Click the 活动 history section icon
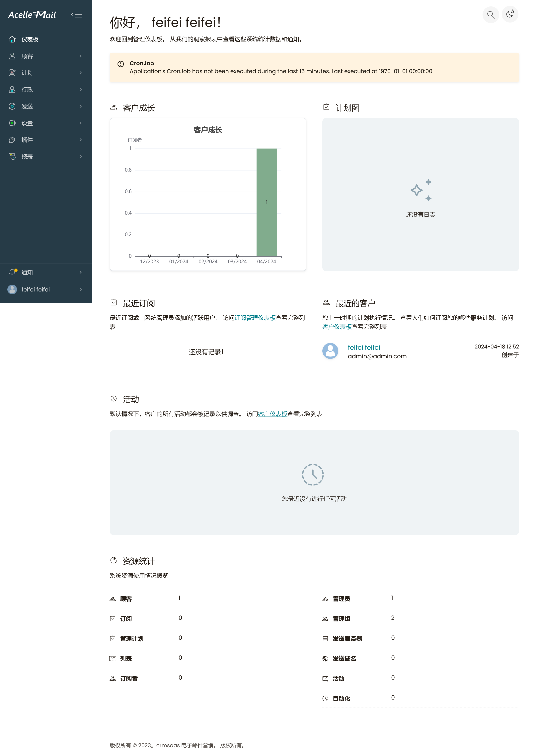The height and width of the screenshot is (756, 539). pyautogui.click(x=114, y=398)
